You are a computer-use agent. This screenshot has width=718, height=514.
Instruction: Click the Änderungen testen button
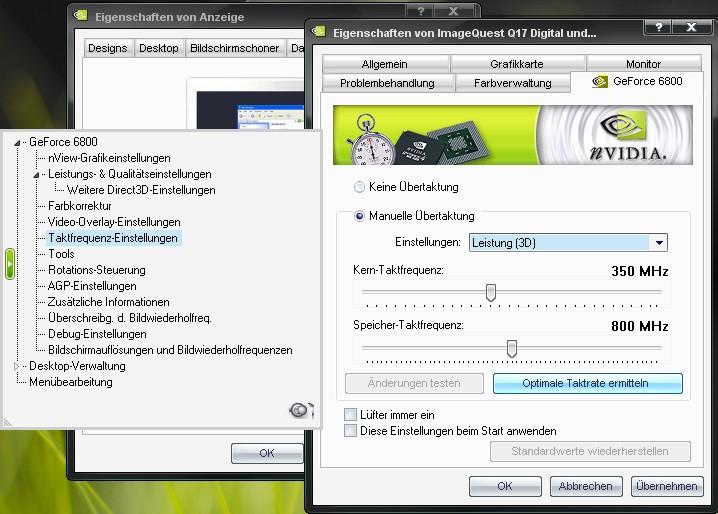click(x=414, y=383)
